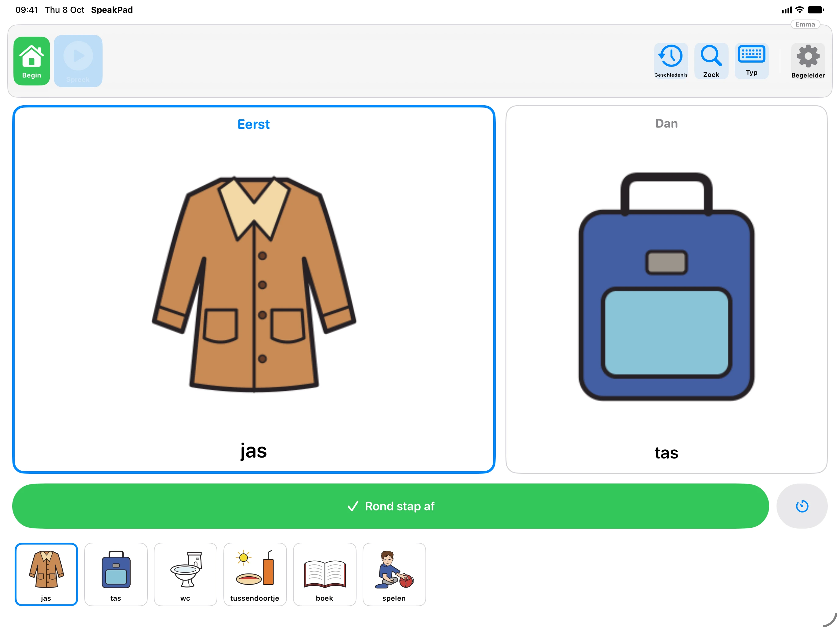Tap the large tas label
840x630 pixels.
point(666,453)
